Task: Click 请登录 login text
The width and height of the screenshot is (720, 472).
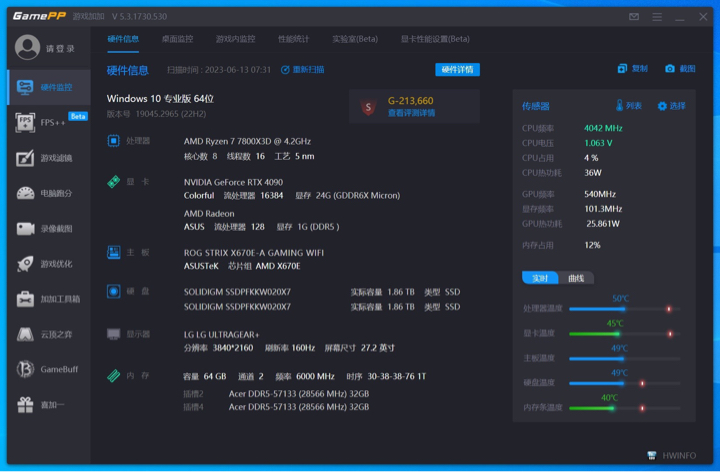Action: (60, 49)
